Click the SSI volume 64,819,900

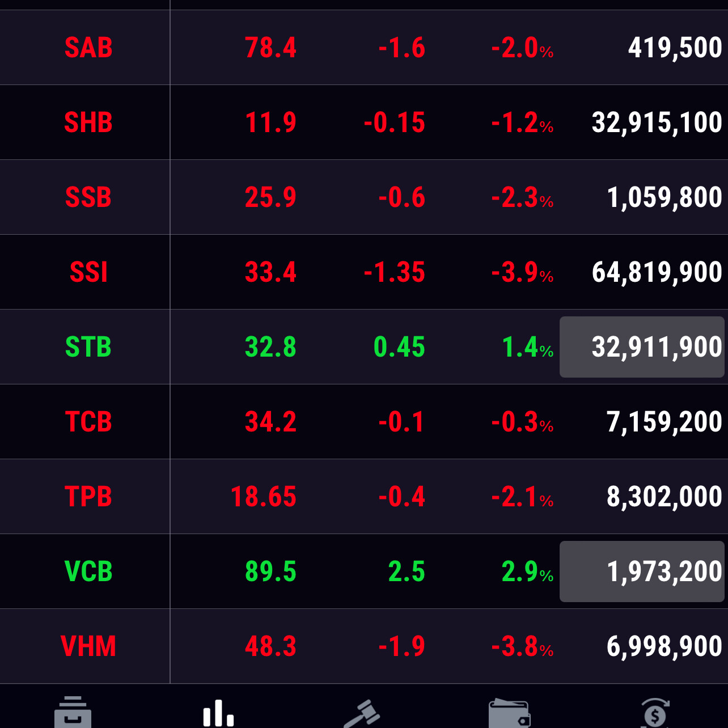[x=657, y=272]
